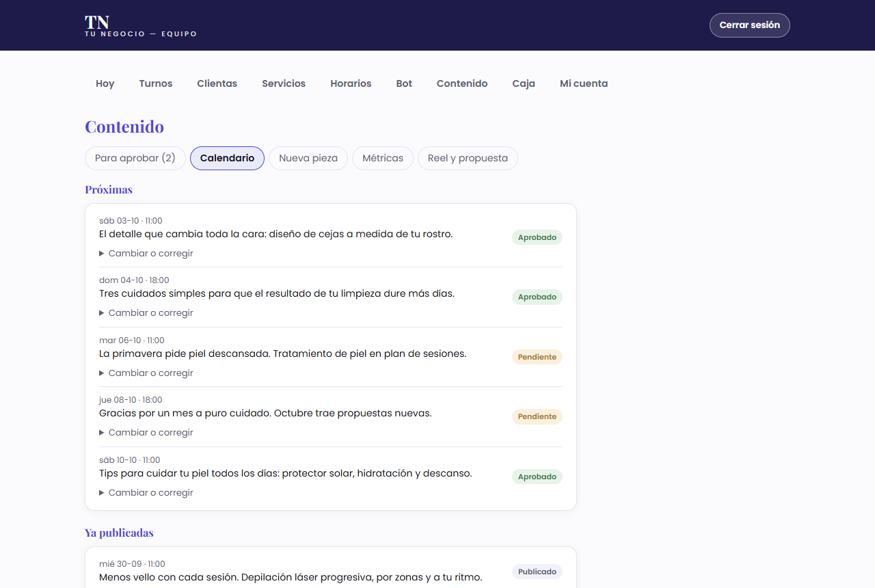Click the Próximas section heading
The image size is (875, 588).
pos(109,189)
